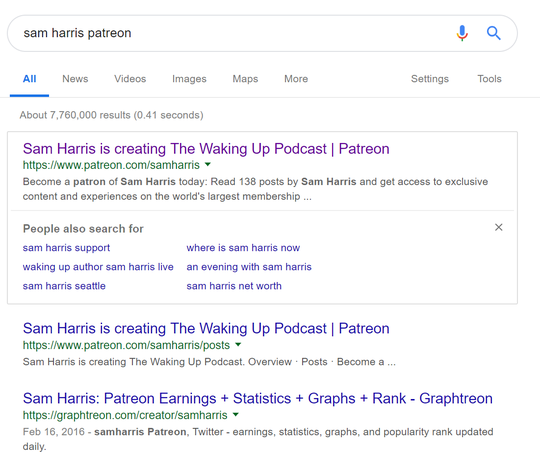The height and width of the screenshot is (470, 540).
Task: Open the visited purple Waking Up Podcast result
Action: coord(206,149)
